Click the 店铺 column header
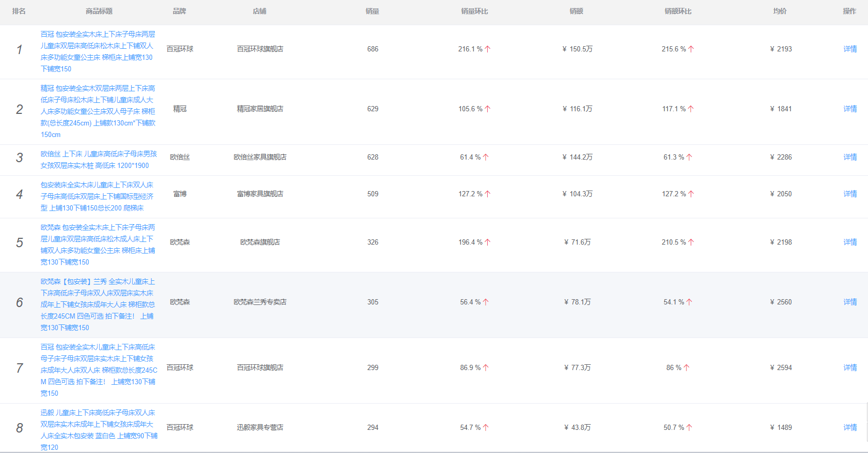This screenshot has width=868, height=453. 260,11
